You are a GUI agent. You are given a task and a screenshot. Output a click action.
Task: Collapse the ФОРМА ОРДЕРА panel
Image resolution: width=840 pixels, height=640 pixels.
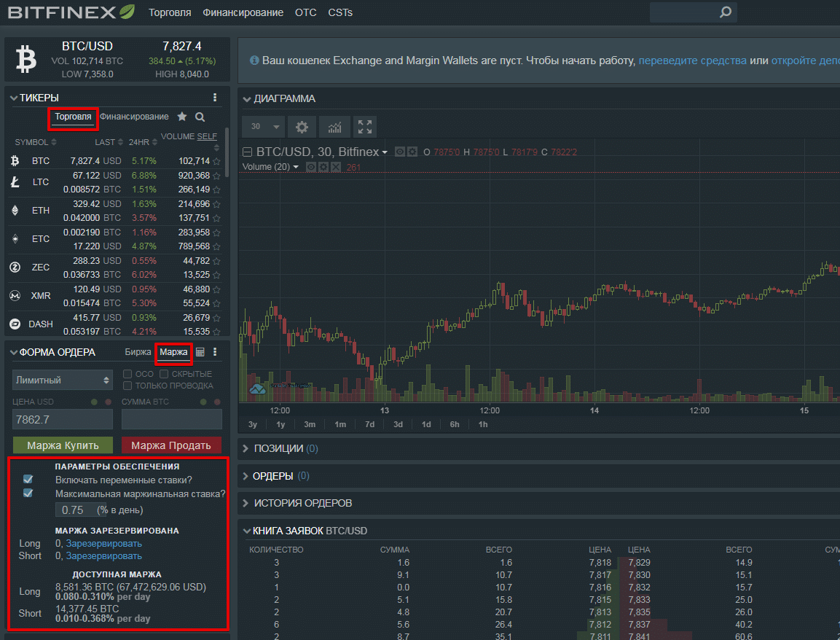pyautogui.click(x=14, y=353)
